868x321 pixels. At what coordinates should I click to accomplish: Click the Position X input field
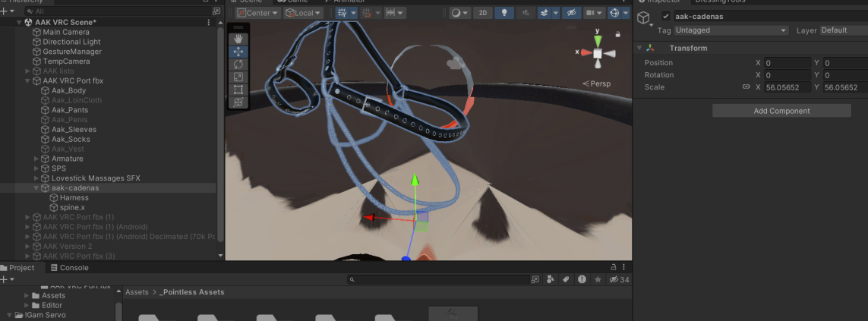pos(788,63)
